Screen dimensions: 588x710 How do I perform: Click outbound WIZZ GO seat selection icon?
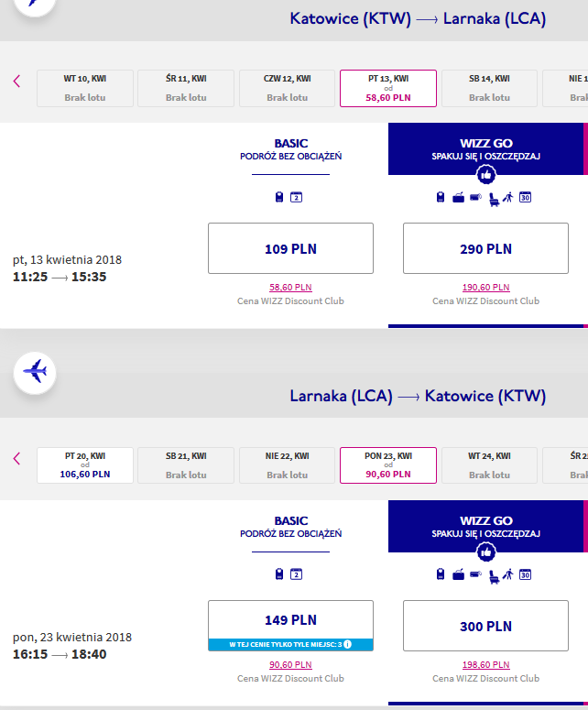[x=494, y=200]
